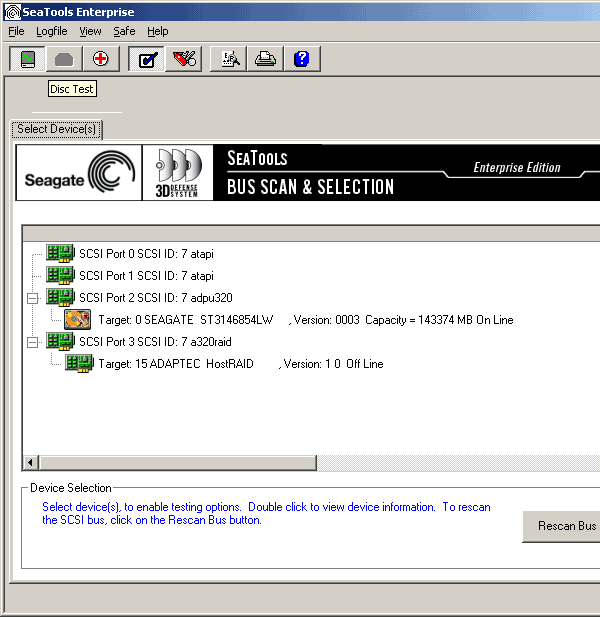Switch to the Select Device(s) tab

pyautogui.click(x=57, y=129)
